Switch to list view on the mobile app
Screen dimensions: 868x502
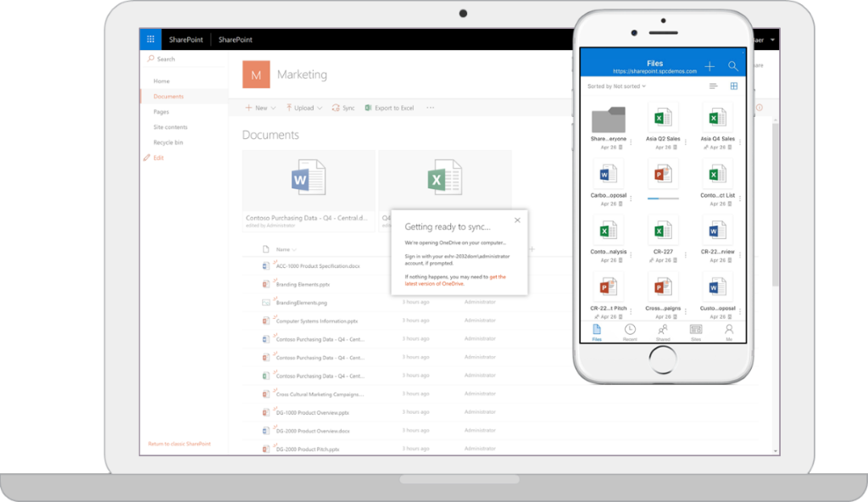click(x=715, y=86)
